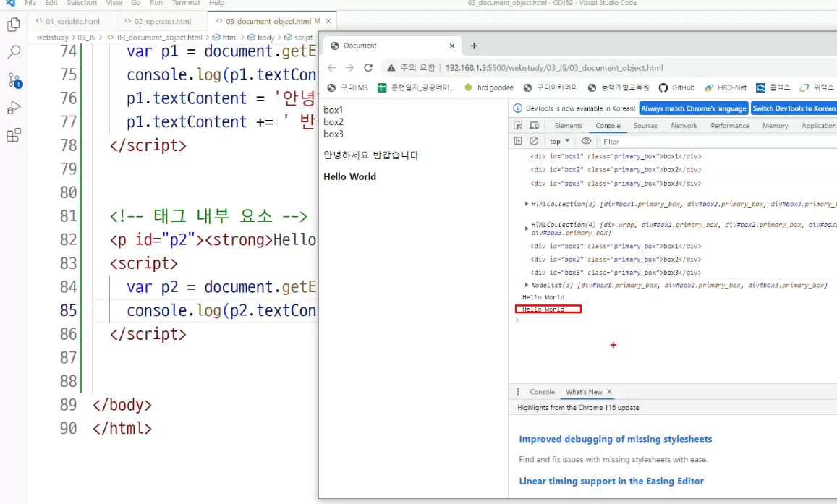Create a live expression with eye icon

point(586,141)
